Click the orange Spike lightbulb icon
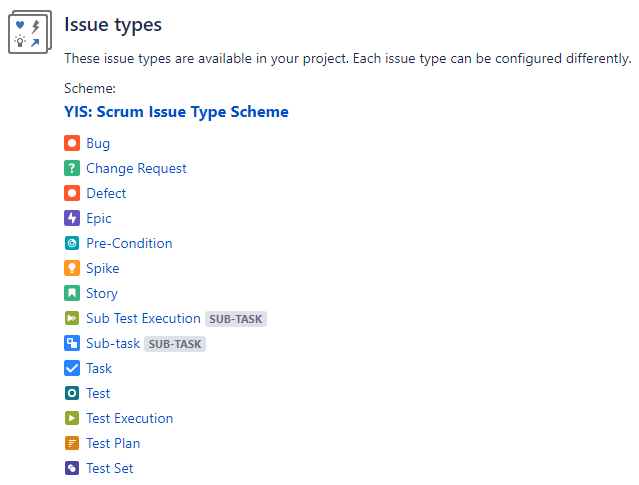639x485 pixels. (x=72, y=268)
